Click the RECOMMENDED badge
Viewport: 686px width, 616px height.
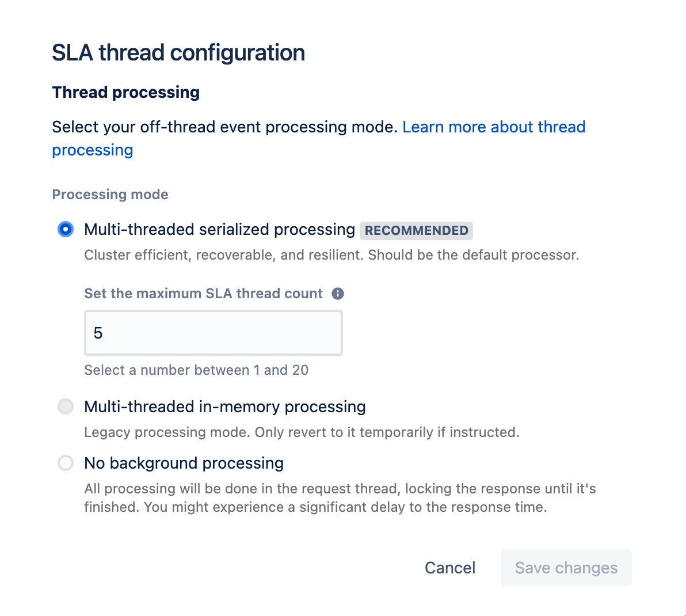(416, 230)
